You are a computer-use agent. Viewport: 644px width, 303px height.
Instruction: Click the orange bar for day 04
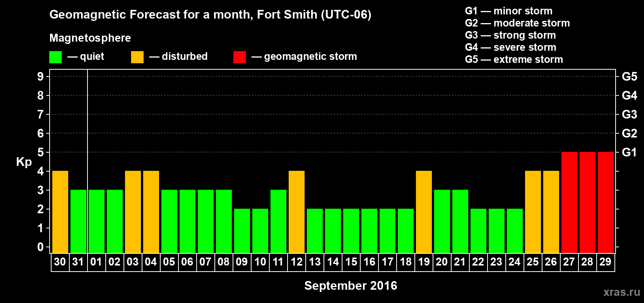[151, 212]
